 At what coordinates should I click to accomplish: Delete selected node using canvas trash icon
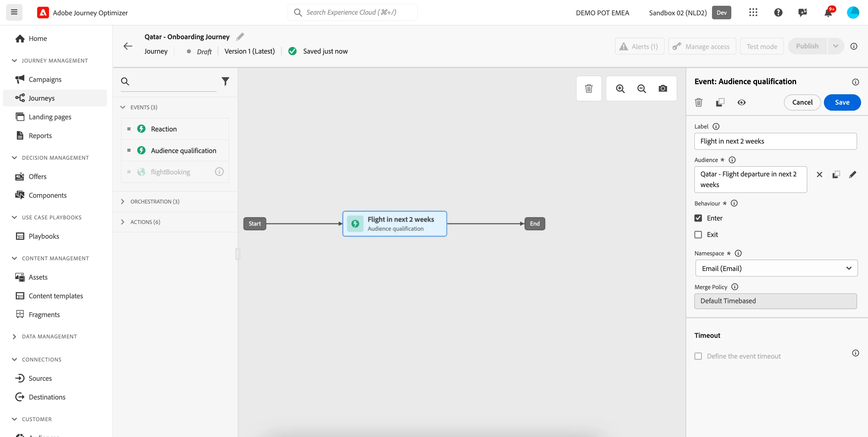point(589,88)
